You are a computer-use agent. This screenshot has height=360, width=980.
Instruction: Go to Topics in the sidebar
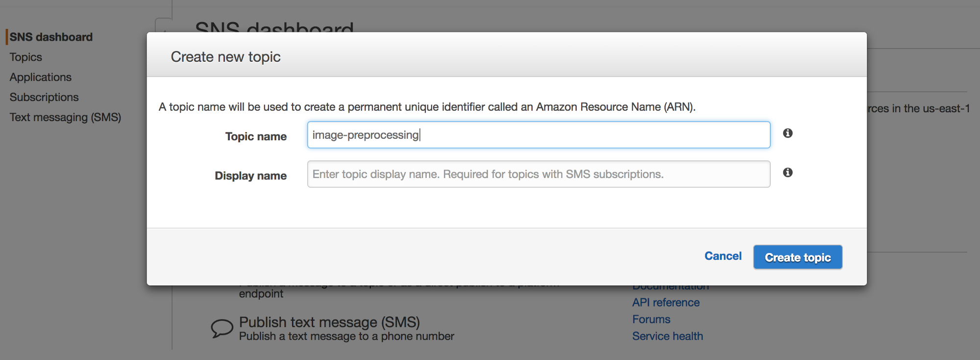[26, 57]
